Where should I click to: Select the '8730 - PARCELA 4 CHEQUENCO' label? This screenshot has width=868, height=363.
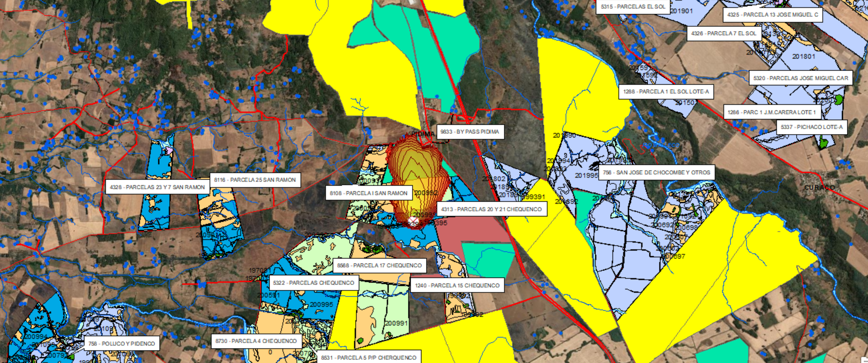(256, 341)
